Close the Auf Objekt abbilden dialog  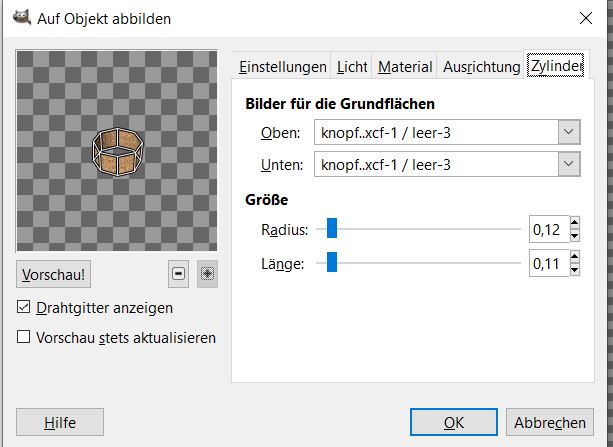click(x=584, y=18)
